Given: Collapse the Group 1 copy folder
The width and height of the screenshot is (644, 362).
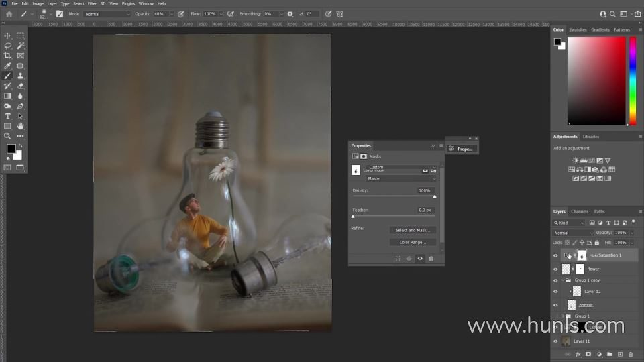Looking at the screenshot, I should pos(562,280).
